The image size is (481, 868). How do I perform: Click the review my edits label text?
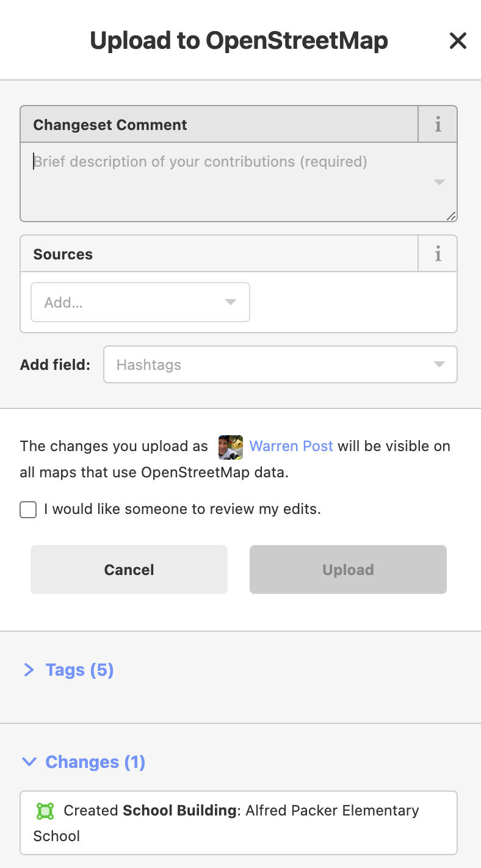[183, 509]
